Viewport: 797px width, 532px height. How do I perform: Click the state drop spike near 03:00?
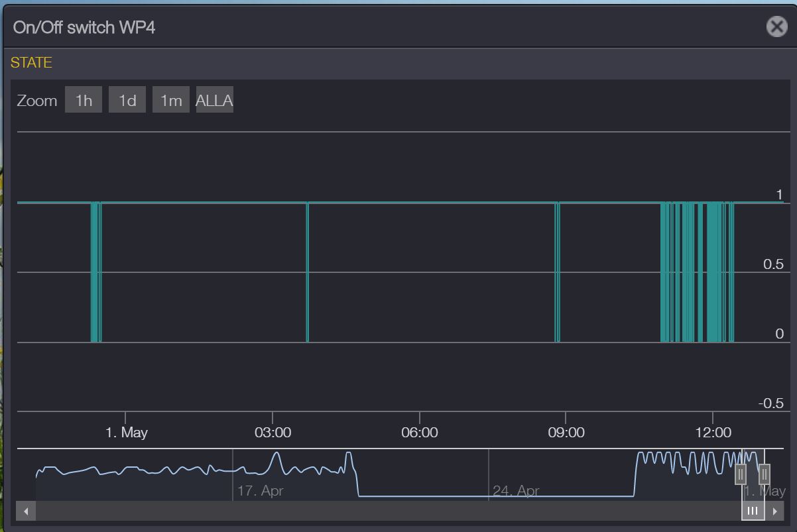coord(308,272)
